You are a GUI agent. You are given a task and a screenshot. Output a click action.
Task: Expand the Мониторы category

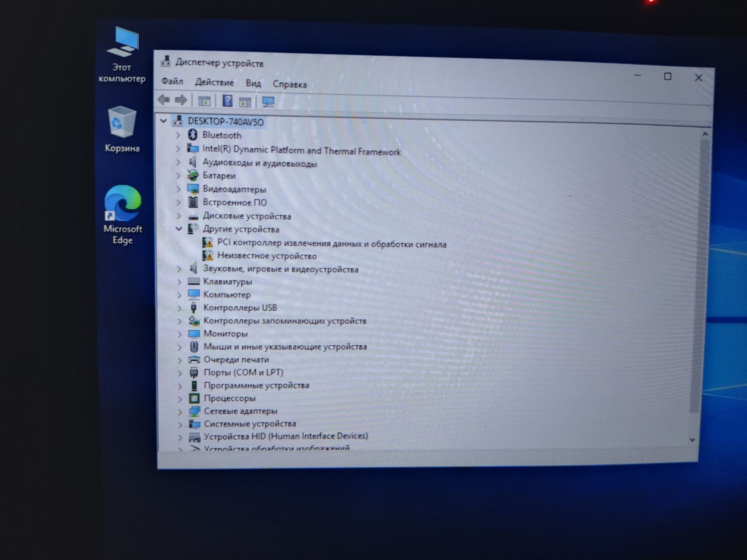[x=179, y=334]
